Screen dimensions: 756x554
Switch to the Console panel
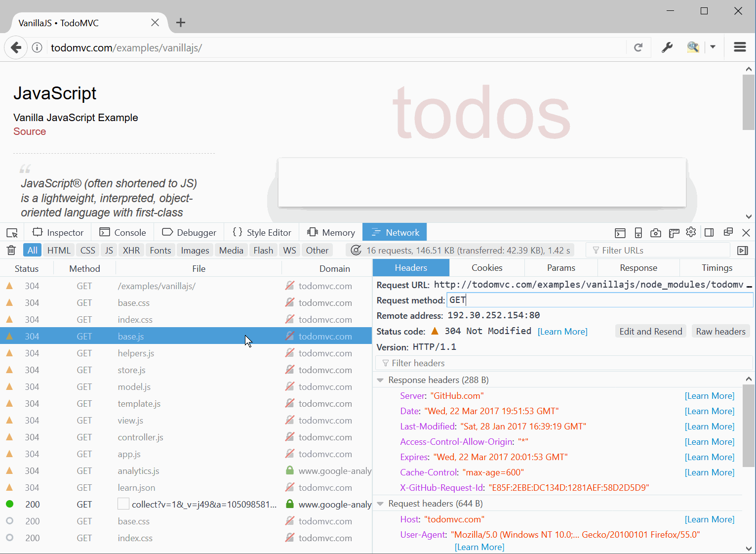122,233
